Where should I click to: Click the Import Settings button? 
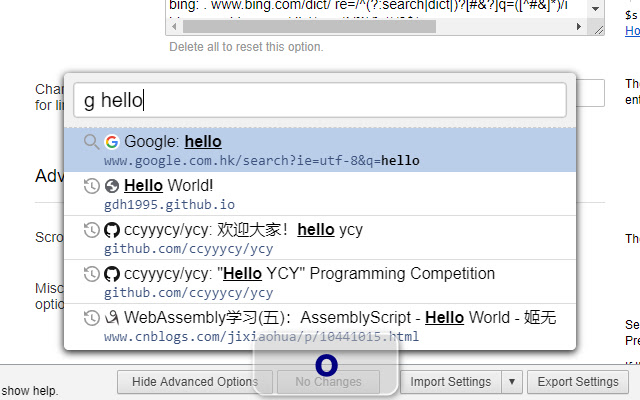[449, 381]
